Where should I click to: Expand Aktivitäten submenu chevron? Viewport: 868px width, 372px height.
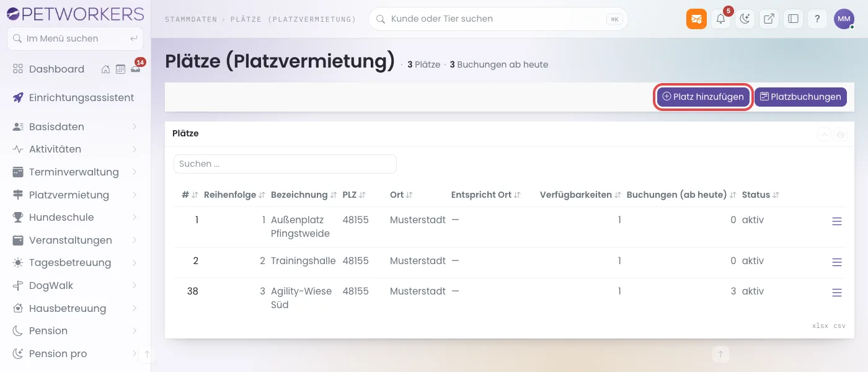[135, 149]
